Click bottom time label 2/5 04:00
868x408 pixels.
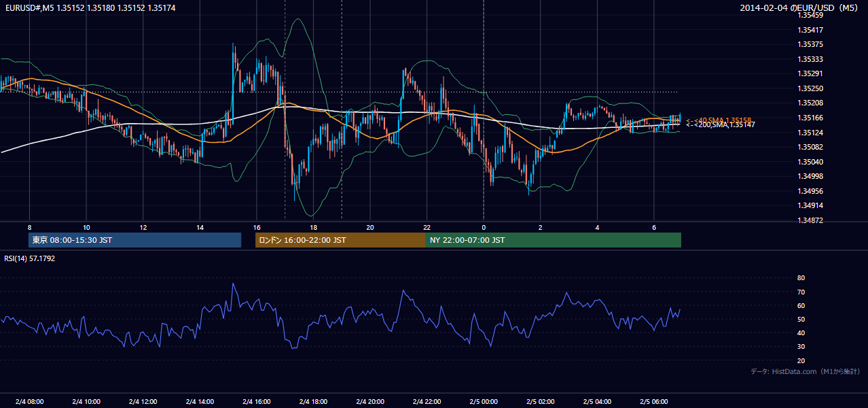click(596, 401)
